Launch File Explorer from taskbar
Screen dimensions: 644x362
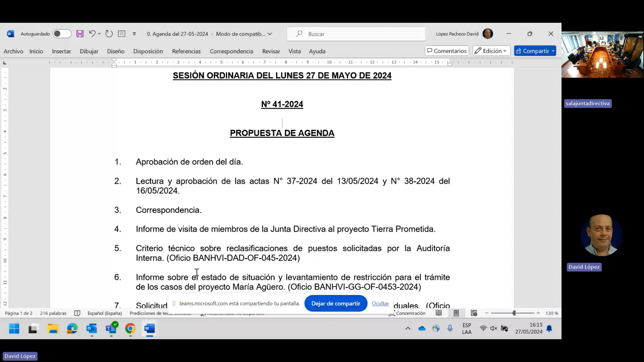[53, 328]
